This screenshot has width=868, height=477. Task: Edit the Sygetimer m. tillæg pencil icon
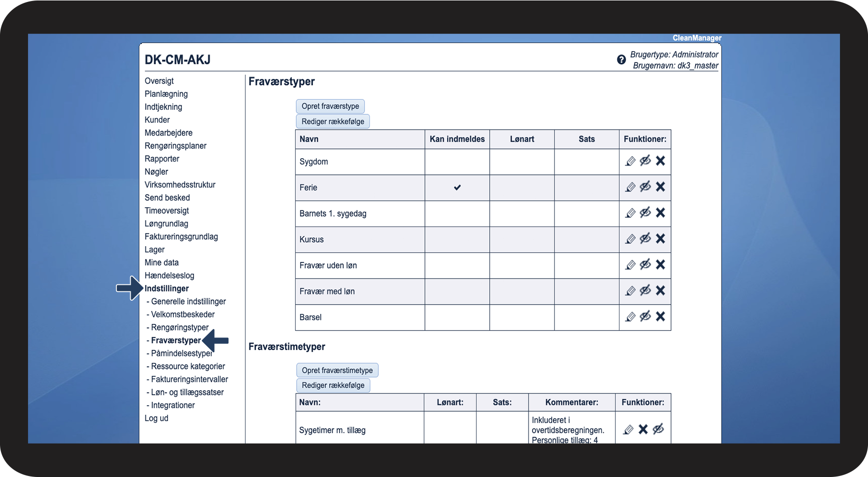pyautogui.click(x=628, y=430)
